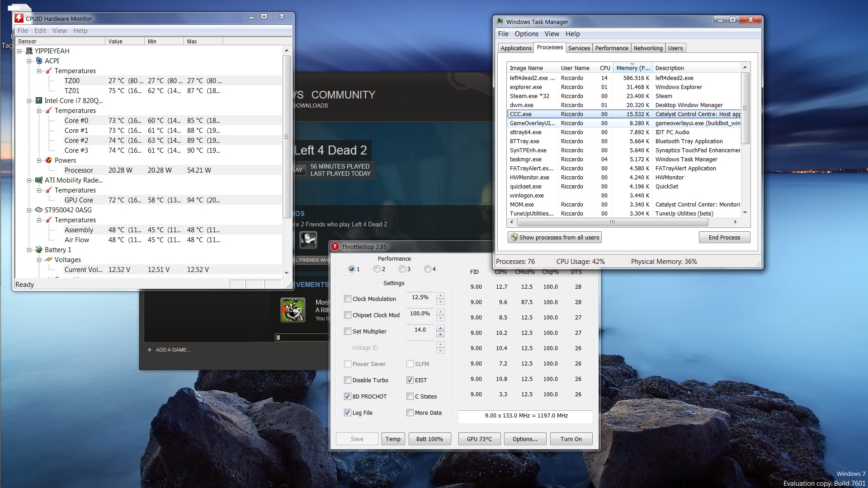This screenshot has width=868, height=488.
Task: Tick the More Data checkbox
Action: click(410, 413)
